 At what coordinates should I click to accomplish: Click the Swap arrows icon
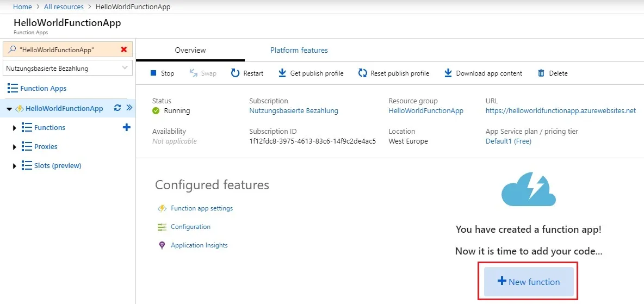pos(194,73)
